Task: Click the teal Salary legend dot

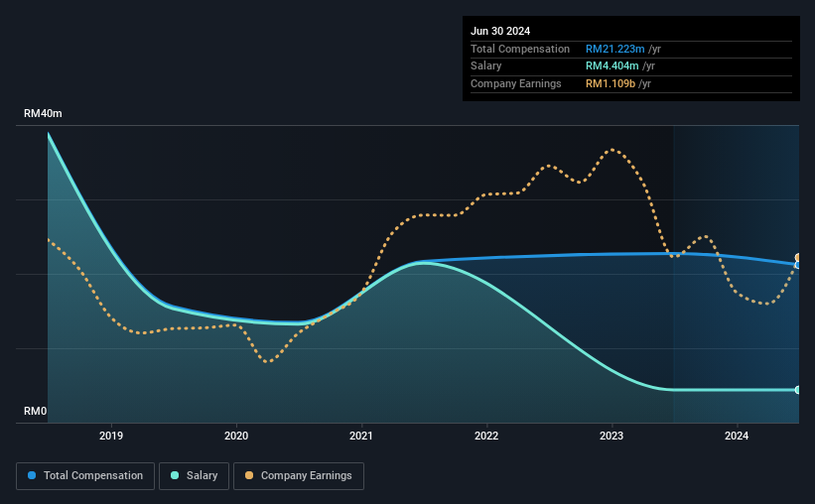Action: [175, 475]
